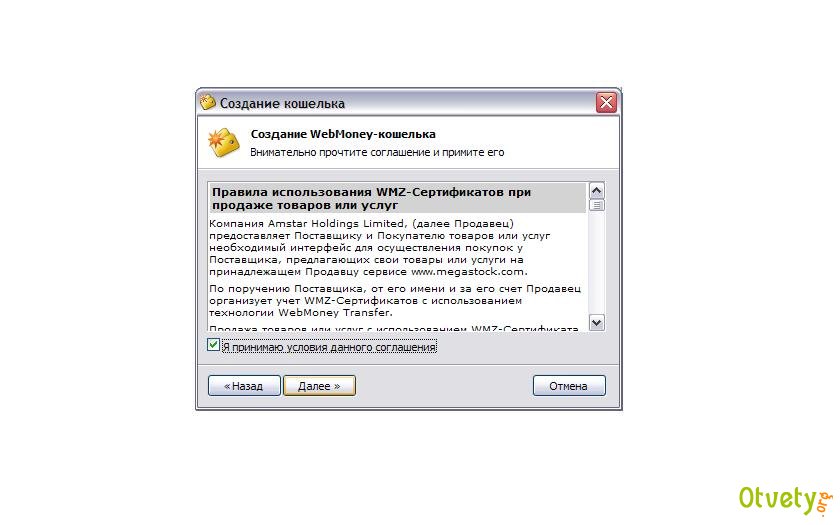Click the label Я принимаю условия данного соглашения

click(329, 347)
